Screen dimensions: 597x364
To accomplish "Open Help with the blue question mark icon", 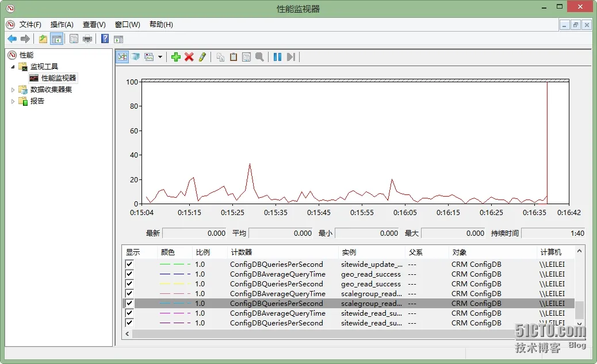I will tap(105, 39).
